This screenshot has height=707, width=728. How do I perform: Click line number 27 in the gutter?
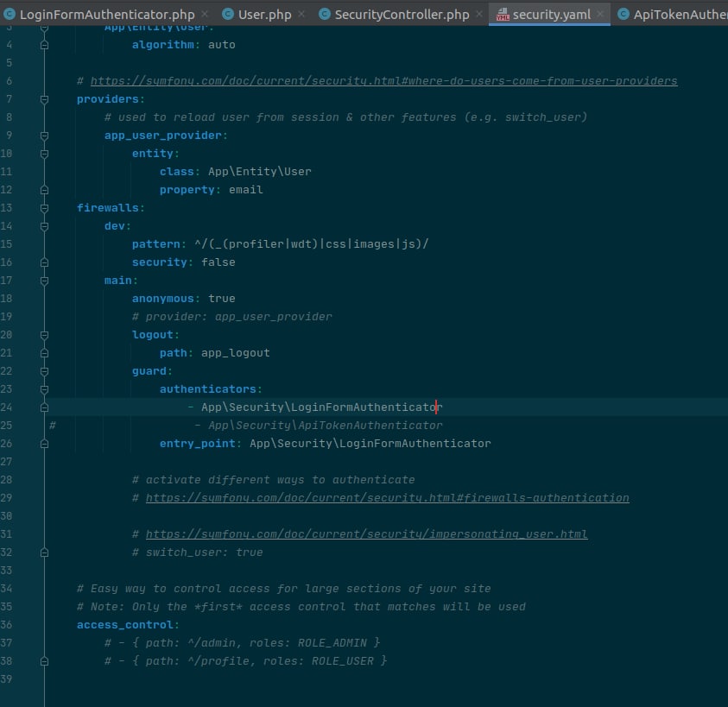tap(7, 462)
